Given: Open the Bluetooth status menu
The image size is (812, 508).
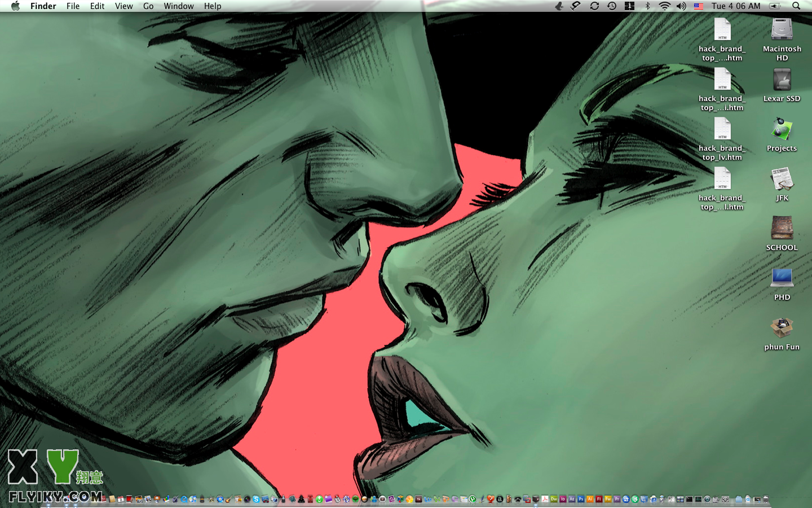Looking at the screenshot, I should [x=647, y=6].
